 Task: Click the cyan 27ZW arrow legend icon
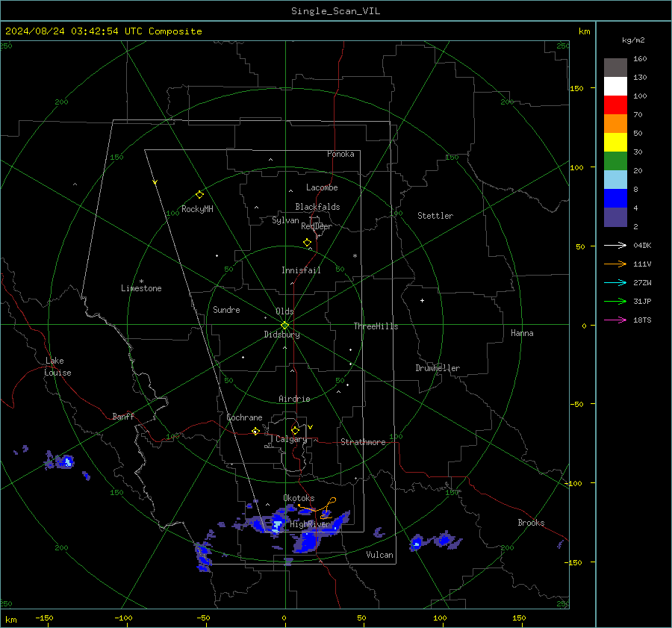coord(615,282)
